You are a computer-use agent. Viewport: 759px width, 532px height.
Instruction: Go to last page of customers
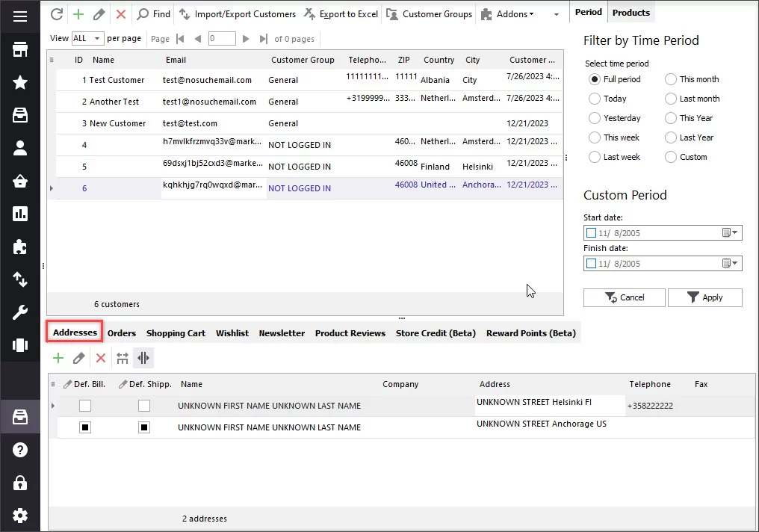pos(263,39)
